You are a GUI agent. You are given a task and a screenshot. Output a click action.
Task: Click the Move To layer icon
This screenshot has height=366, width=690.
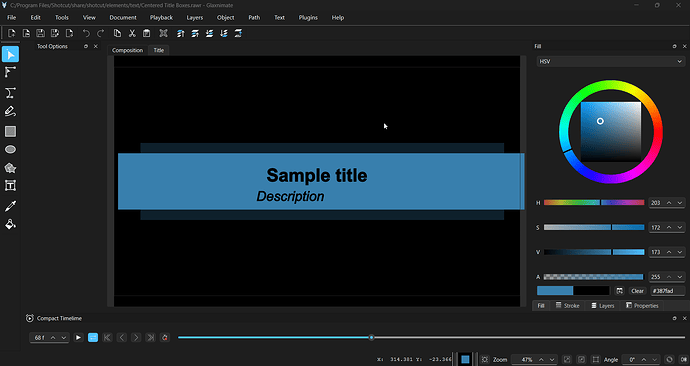(239, 33)
